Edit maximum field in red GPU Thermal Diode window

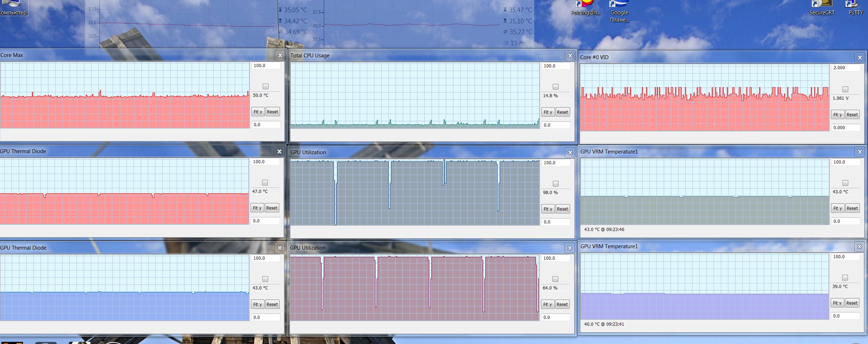(265, 162)
